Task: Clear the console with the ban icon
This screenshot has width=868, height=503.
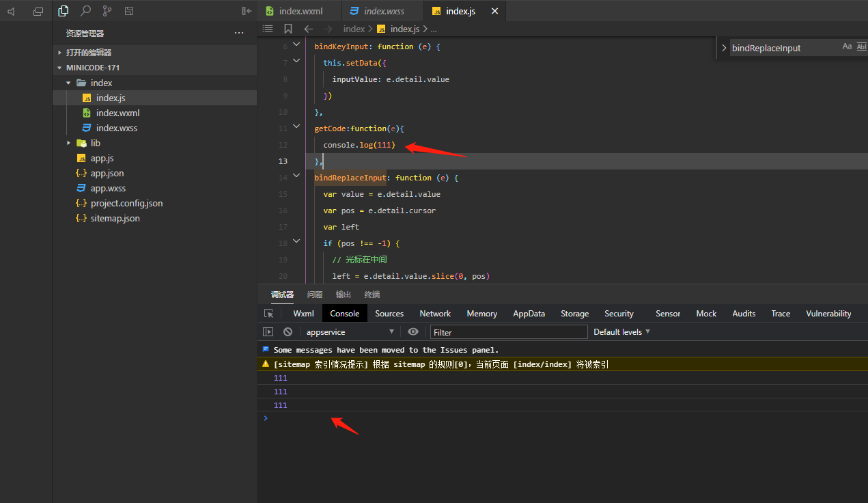Action: point(288,331)
